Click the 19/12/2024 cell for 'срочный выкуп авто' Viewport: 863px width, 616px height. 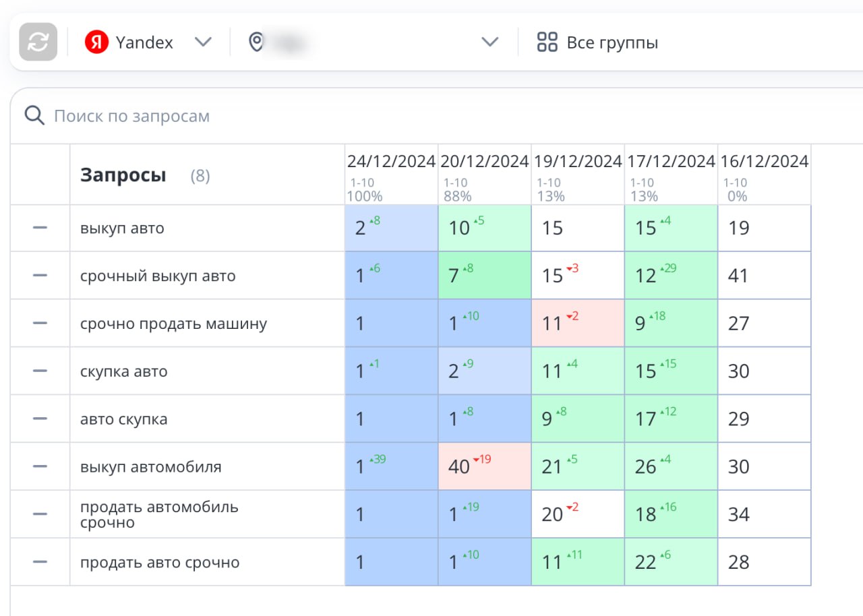click(578, 276)
